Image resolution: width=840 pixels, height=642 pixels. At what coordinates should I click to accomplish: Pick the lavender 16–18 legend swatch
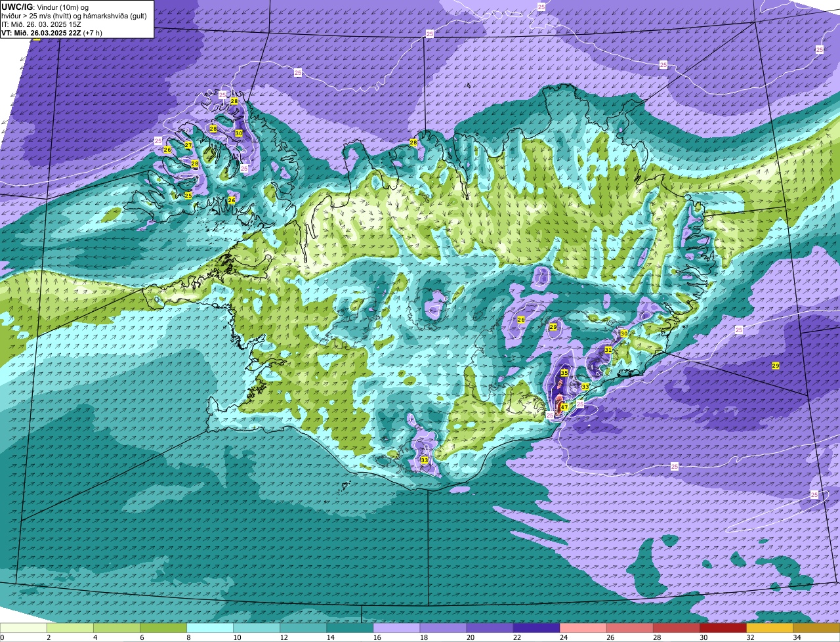[396, 628]
